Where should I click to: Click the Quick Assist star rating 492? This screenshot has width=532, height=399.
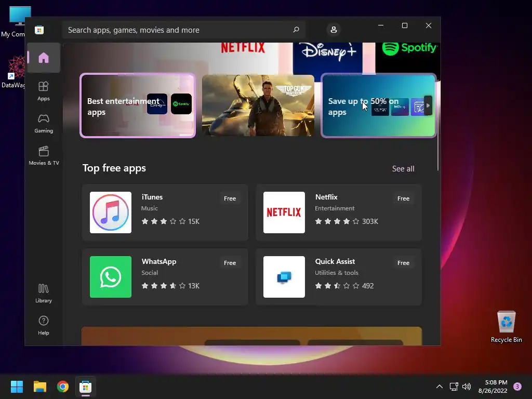coord(344,286)
